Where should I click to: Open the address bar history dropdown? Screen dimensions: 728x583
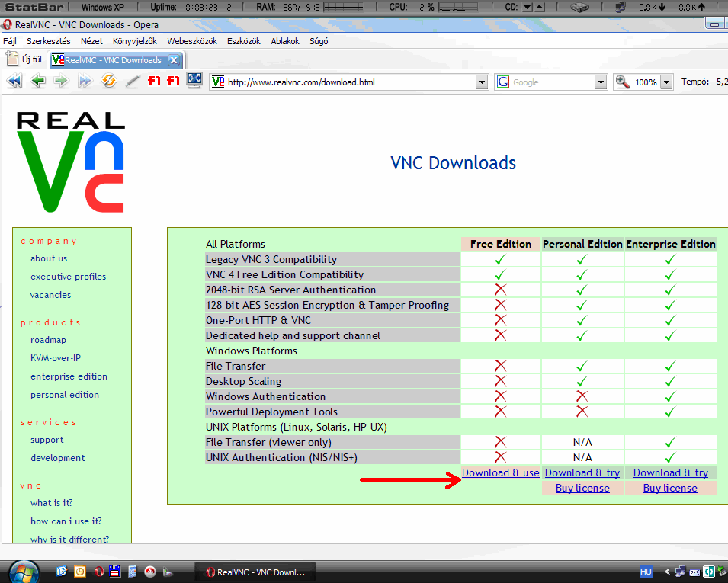[x=482, y=82]
